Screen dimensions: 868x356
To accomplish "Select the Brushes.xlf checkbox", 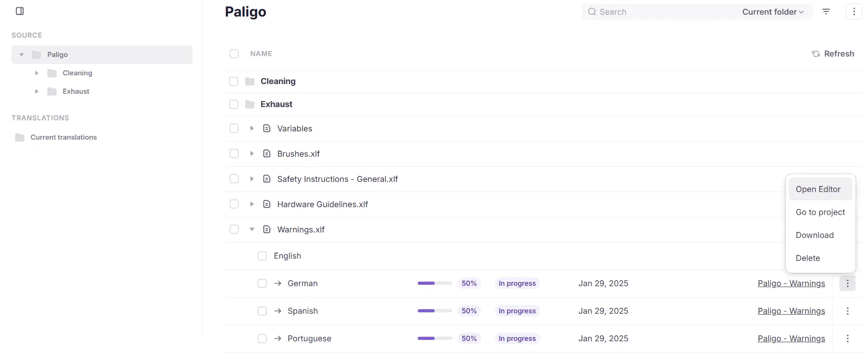I will [234, 154].
